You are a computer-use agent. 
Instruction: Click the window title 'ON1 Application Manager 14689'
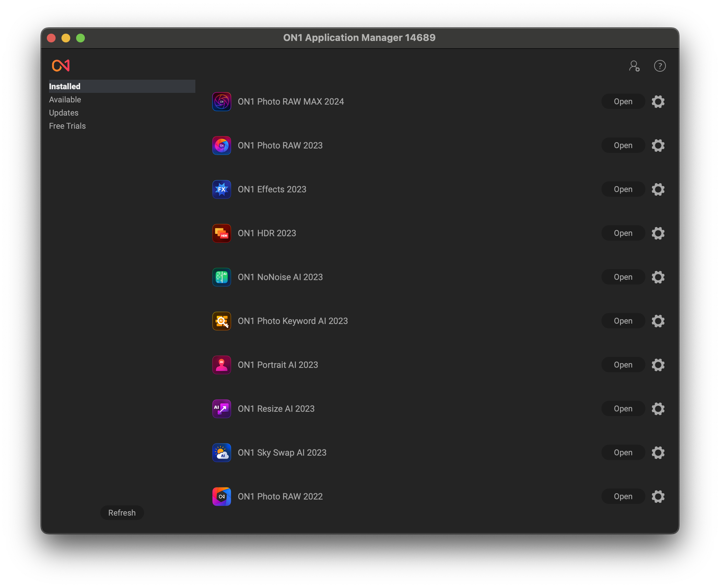tap(359, 38)
